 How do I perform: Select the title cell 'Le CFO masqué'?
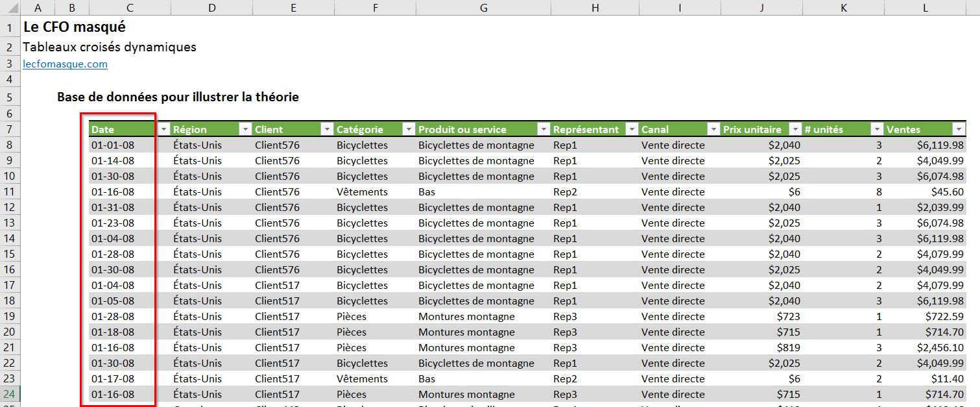click(74, 27)
